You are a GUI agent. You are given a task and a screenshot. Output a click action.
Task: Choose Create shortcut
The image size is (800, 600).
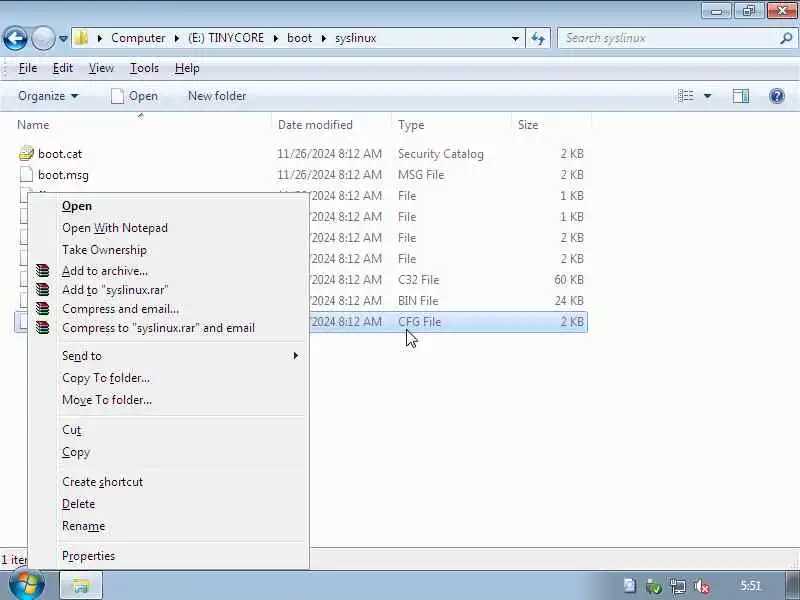tap(103, 482)
